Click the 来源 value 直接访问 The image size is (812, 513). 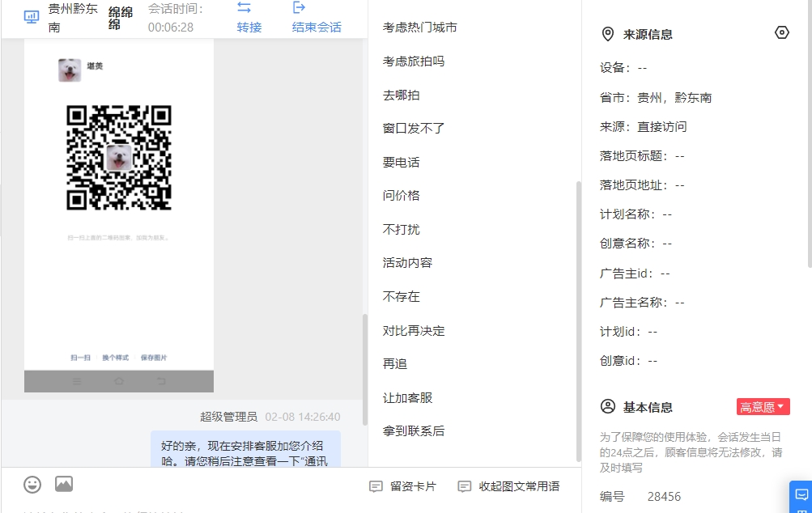661,126
